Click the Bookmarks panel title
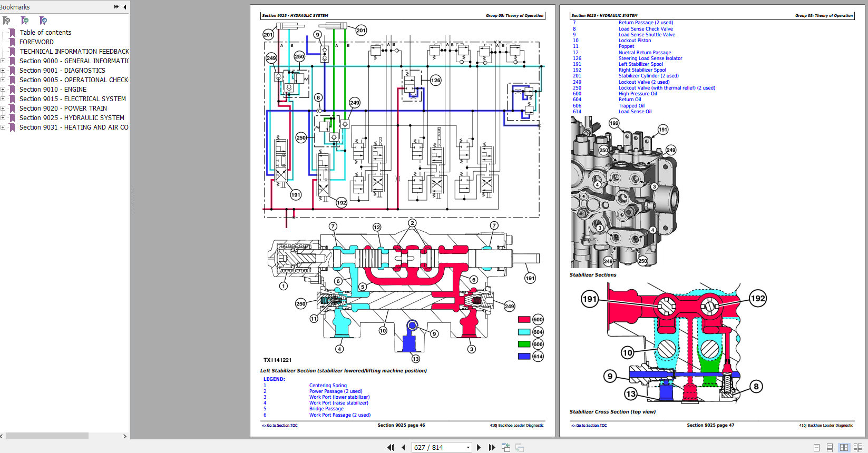Screen dimensions: 868x453 coord(15,7)
